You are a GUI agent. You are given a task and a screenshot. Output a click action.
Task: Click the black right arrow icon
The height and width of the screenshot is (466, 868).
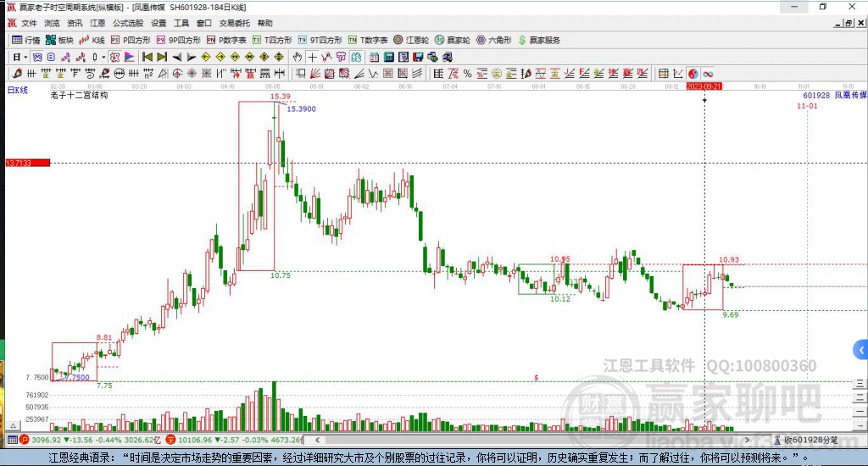coord(191,57)
